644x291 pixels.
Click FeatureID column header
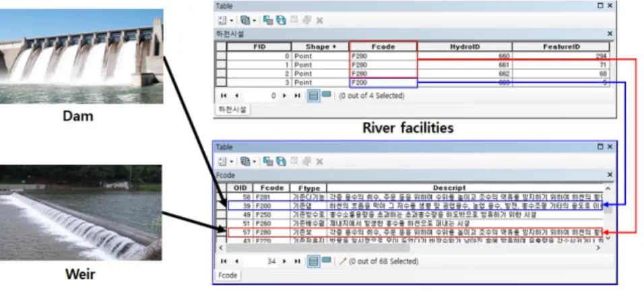click(x=561, y=46)
